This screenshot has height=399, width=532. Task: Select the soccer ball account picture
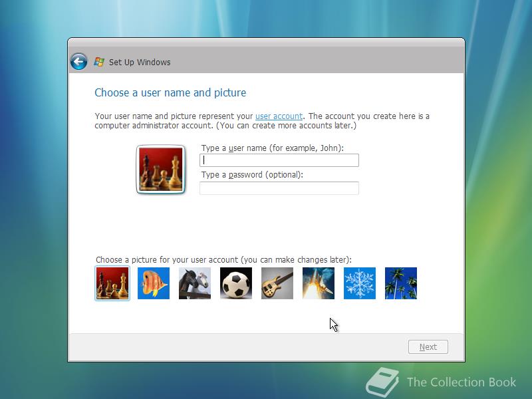236,283
